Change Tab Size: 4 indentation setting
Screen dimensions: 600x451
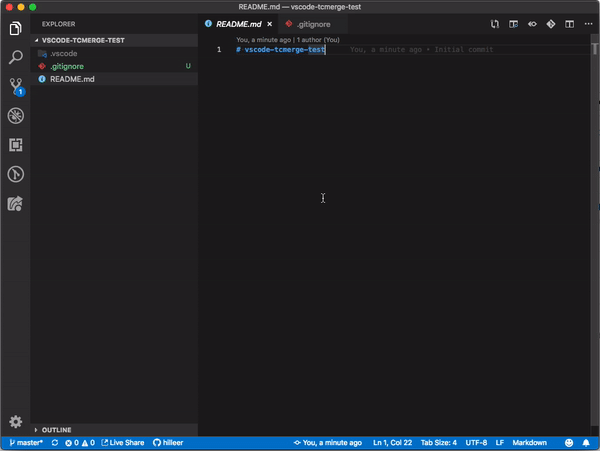[x=439, y=443]
